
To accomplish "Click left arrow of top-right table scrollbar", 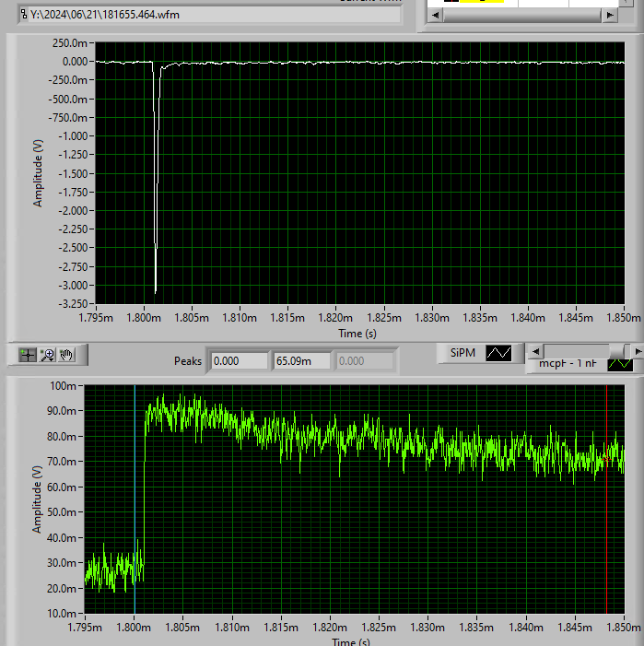I will (435, 16).
